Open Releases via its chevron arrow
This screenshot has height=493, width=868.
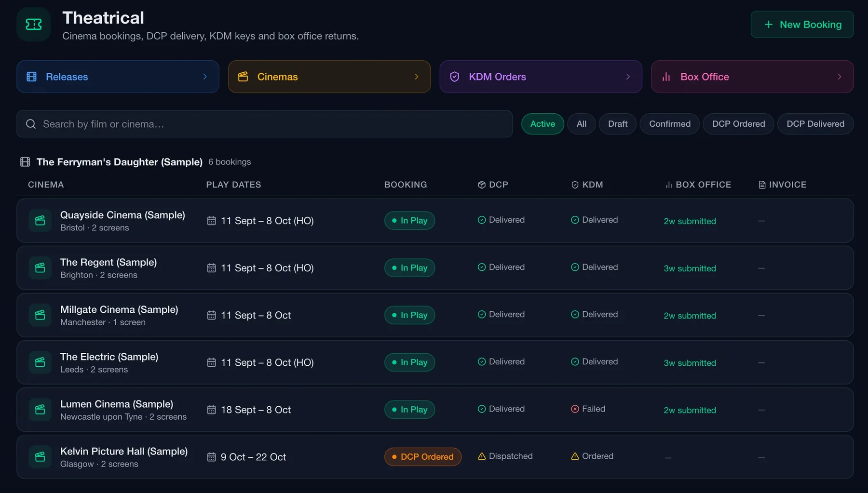[205, 77]
